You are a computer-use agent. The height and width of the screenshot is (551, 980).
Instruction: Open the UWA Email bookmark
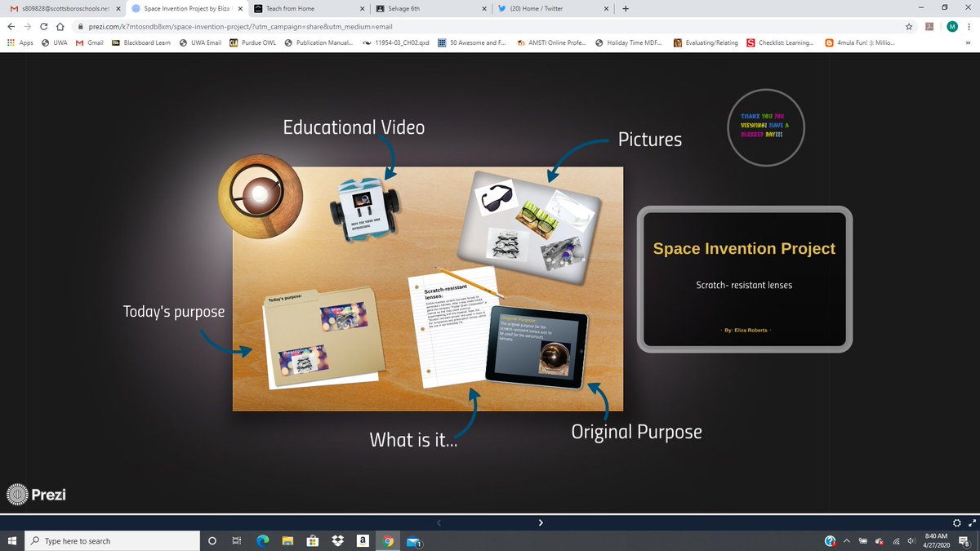[200, 42]
